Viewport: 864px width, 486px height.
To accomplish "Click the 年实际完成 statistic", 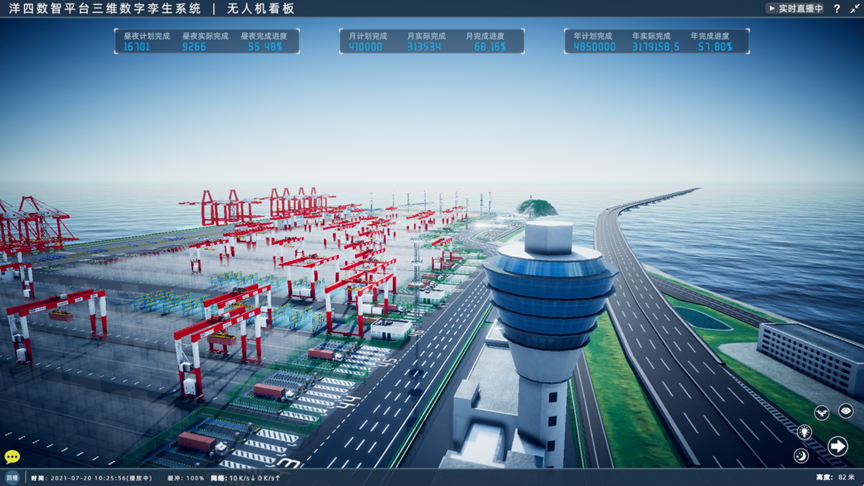I will point(655,41).
